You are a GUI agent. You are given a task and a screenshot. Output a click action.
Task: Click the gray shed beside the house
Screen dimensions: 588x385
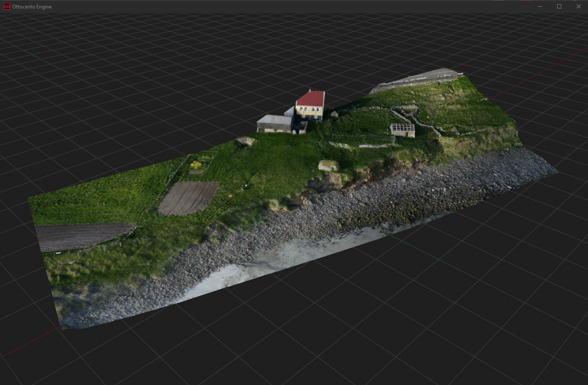[x=274, y=124]
